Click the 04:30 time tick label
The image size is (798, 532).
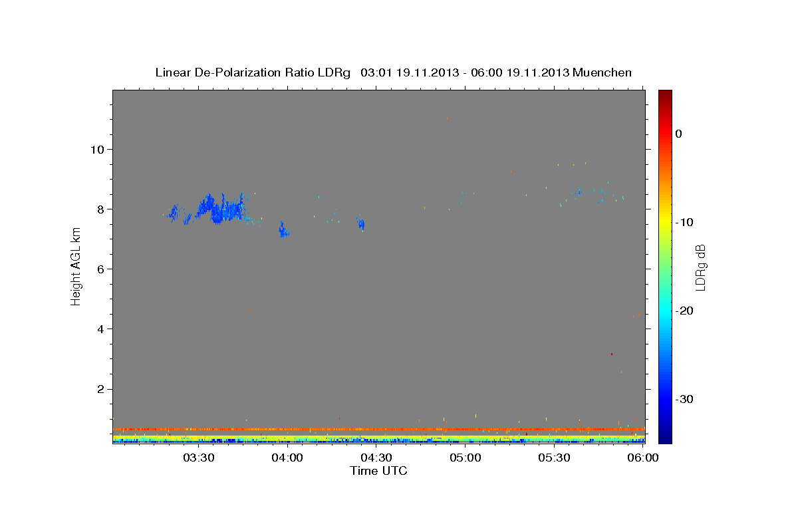pos(376,458)
